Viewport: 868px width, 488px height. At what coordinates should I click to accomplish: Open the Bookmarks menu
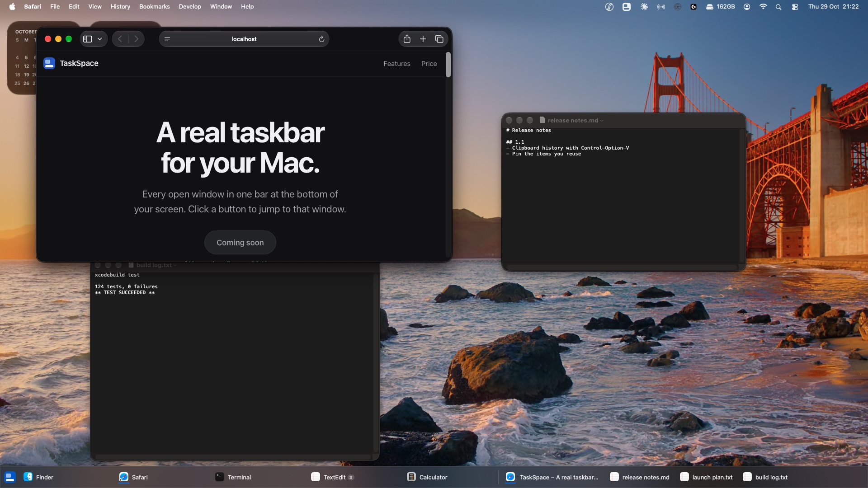[155, 6]
